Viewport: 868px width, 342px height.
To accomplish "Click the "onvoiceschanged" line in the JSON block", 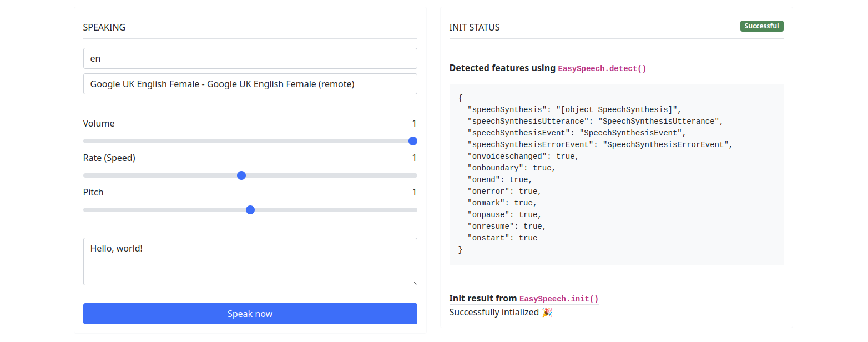I will tap(523, 157).
